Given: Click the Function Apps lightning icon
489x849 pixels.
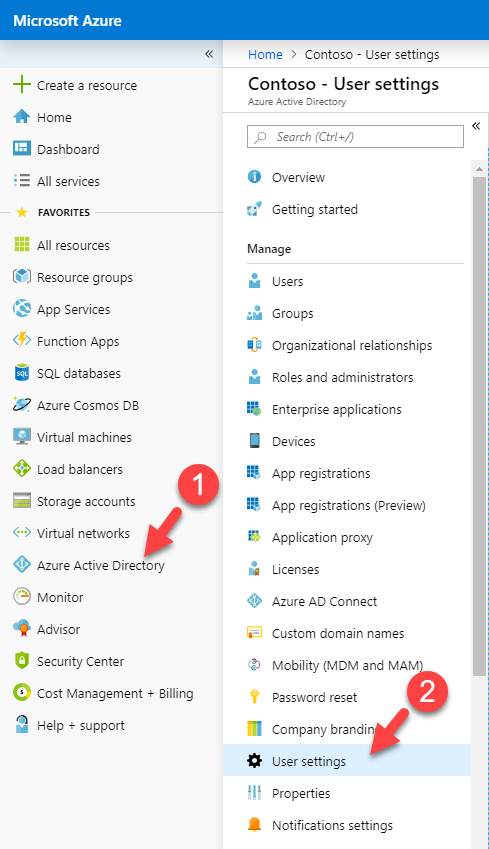Looking at the screenshot, I should (22, 341).
